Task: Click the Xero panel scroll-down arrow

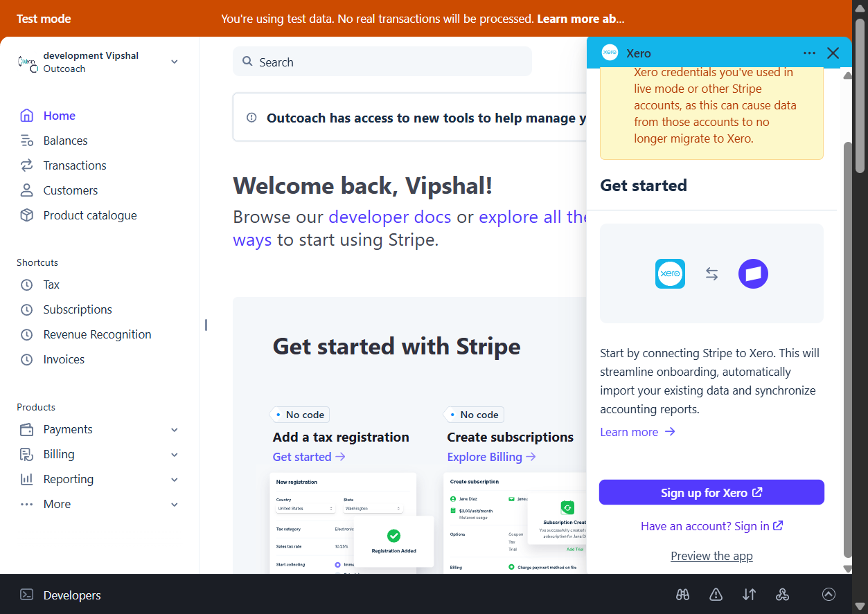Action: [x=848, y=568]
